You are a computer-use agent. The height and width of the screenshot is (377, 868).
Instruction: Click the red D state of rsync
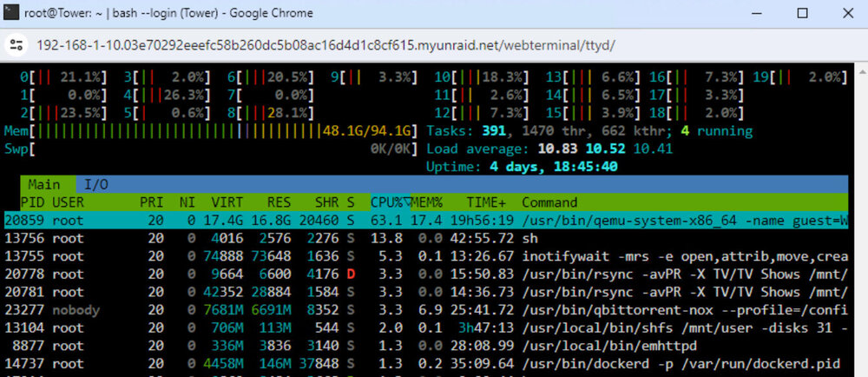click(351, 274)
